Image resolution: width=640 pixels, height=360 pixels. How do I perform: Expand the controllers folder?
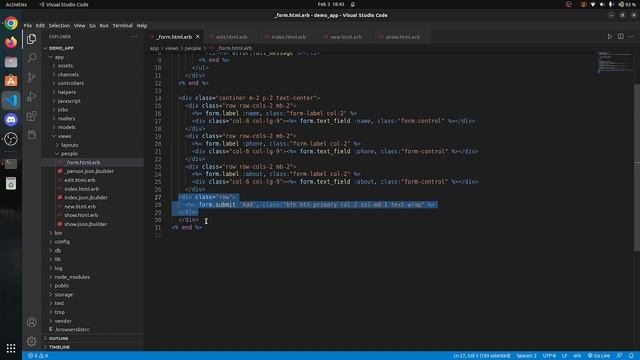point(71,83)
